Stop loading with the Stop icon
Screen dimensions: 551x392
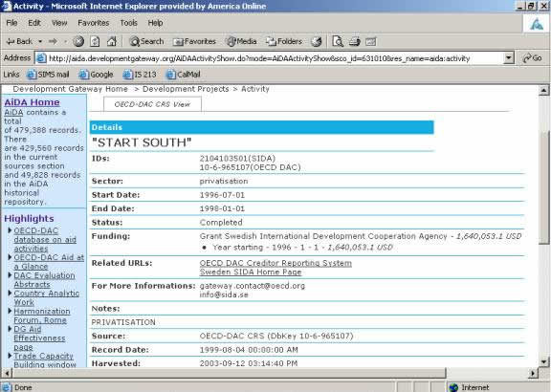[x=78, y=41]
